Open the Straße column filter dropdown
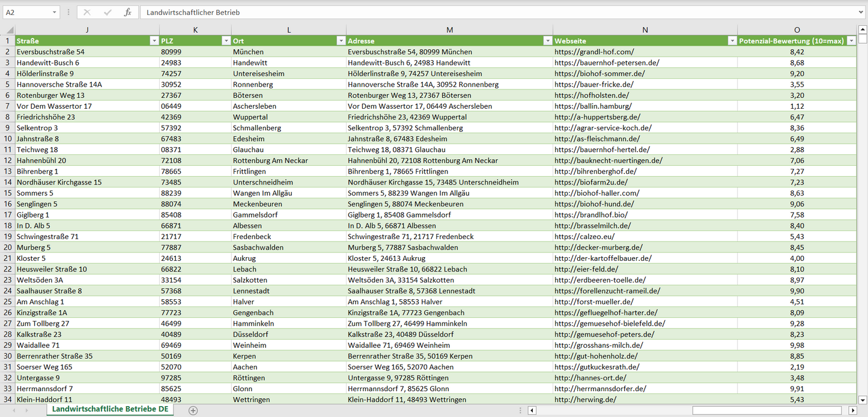This screenshot has width=868, height=417. 154,41
